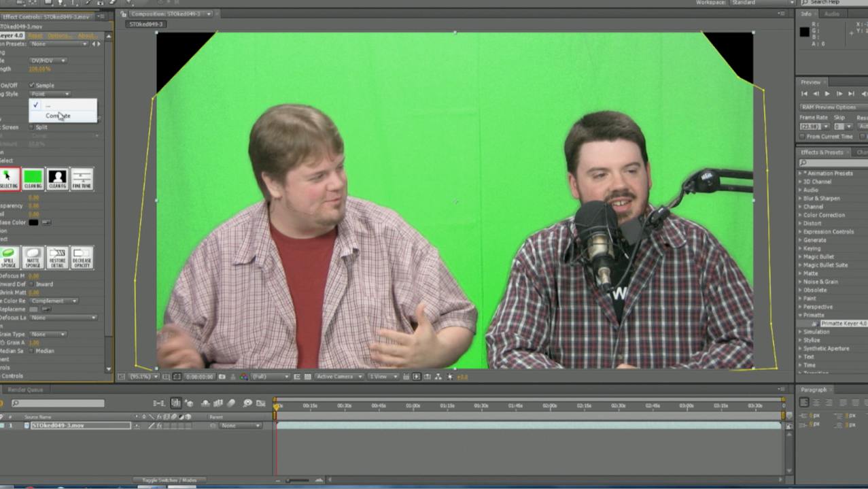
Task: Pick the MATTE SPONGE tool
Action: pos(33,258)
